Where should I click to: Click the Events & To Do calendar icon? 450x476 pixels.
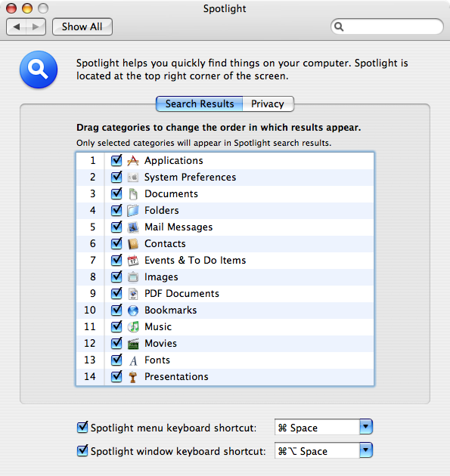[133, 261]
